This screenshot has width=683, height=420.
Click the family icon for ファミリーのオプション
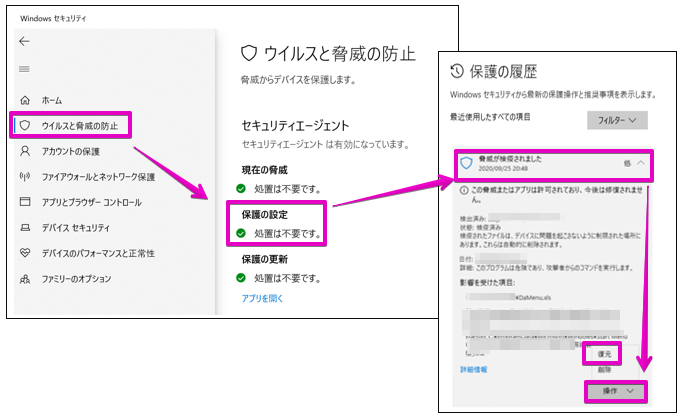coord(25,278)
